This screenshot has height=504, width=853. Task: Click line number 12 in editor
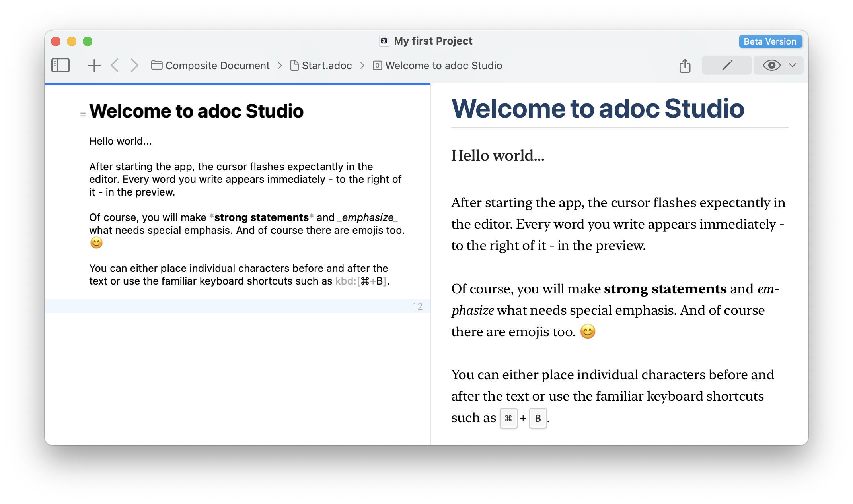(x=417, y=306)
